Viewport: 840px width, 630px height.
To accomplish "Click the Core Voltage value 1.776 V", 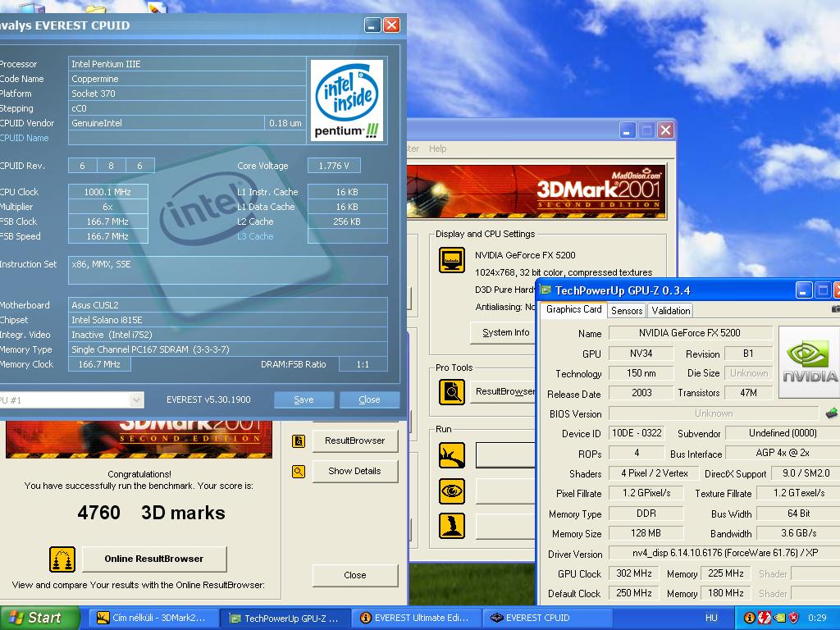I will tap(334, 166).
